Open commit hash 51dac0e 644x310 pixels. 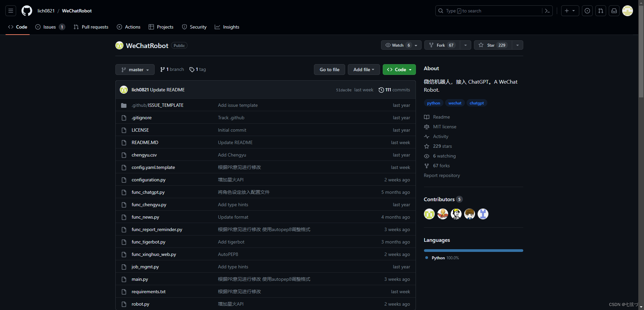click(x=344, y=90)
